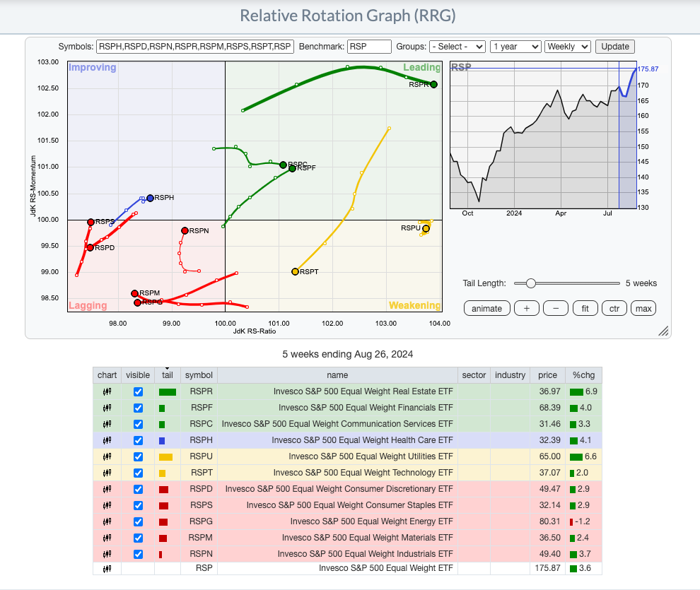This screenshot has height=590, width=700.
Task: Open chart icon for RSPH row
Action: [x=107, y=440]
